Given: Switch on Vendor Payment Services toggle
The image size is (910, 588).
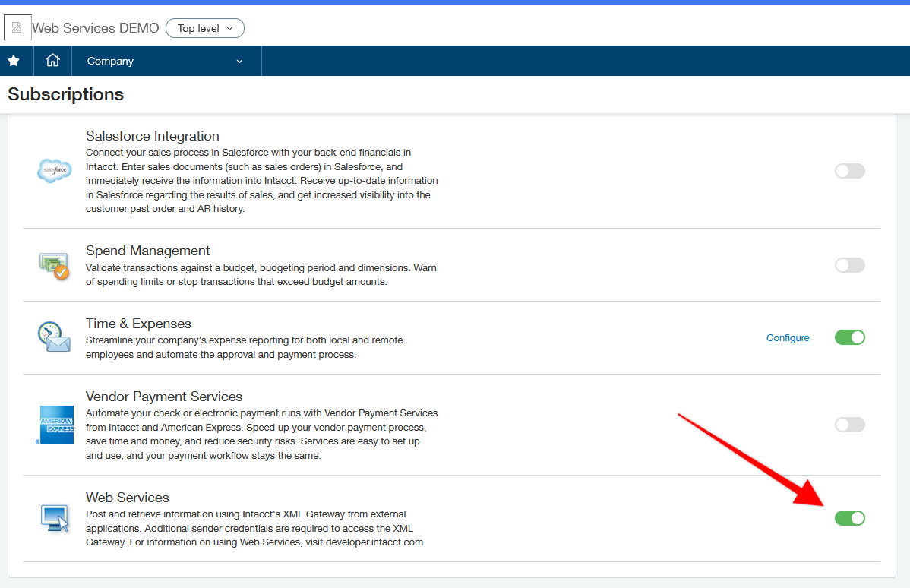Looking at the screenshot, I should tap(850, 425).
